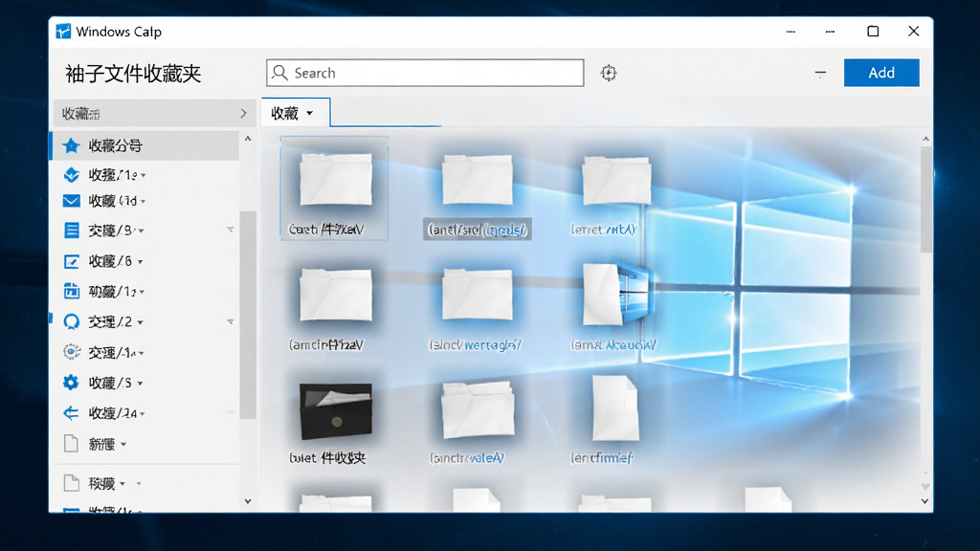Click the blue gear icon on the /S row
Viewport: 980px width, 551px height.
[x=71, y=383]
